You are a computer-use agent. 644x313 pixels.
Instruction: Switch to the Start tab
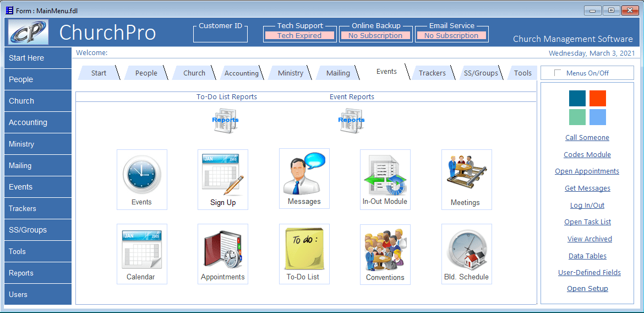point(99,73)
